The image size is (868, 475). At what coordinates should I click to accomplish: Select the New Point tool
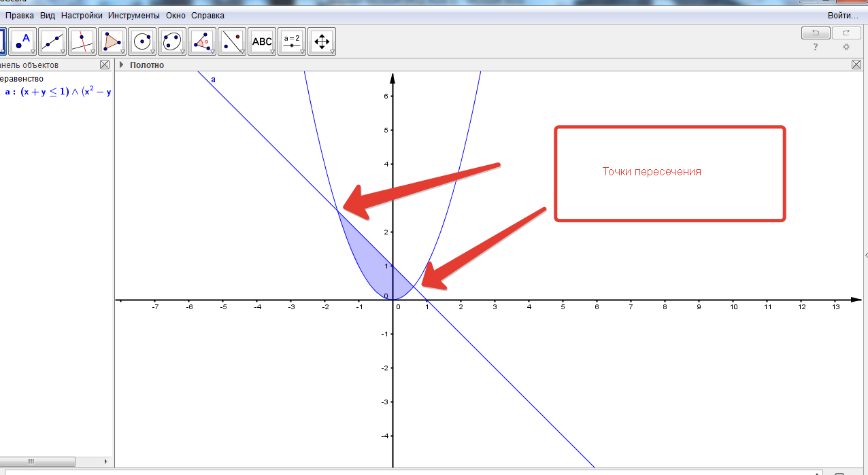coord(23,41)
